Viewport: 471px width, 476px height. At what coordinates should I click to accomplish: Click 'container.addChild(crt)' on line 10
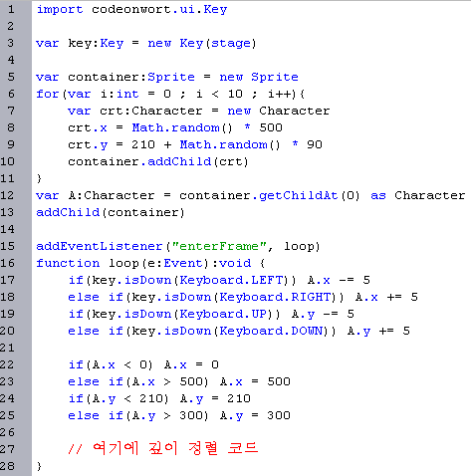[158, 161]
